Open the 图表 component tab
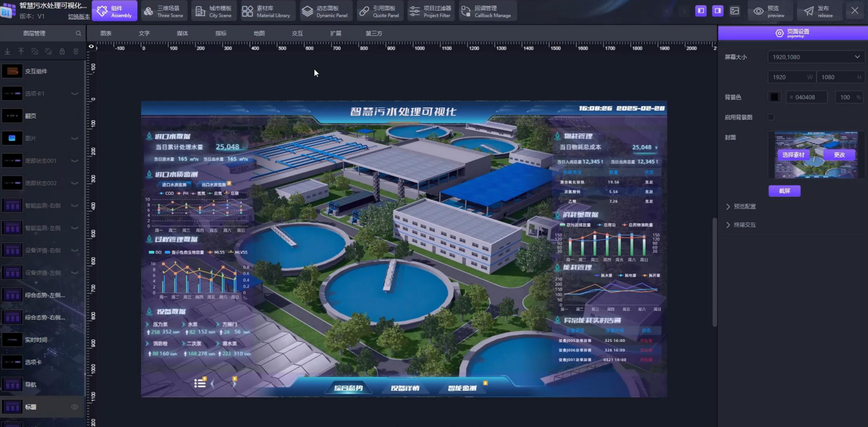This screenshot has width=868, height=427. (x=106, y=33)
